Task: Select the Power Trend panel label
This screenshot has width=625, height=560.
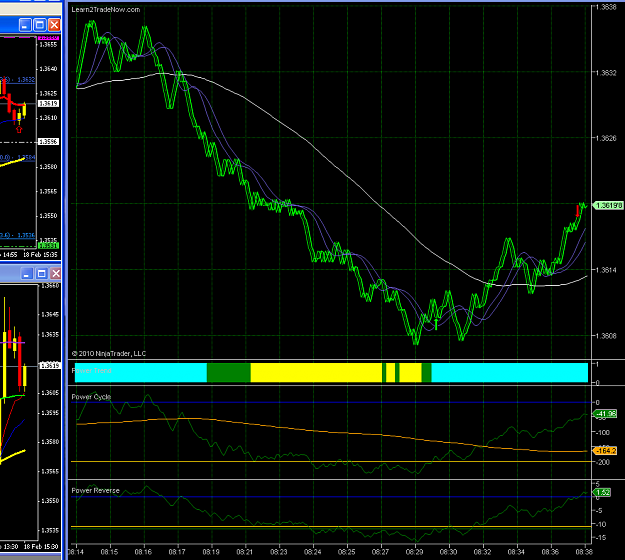Action: click(91, 370)
